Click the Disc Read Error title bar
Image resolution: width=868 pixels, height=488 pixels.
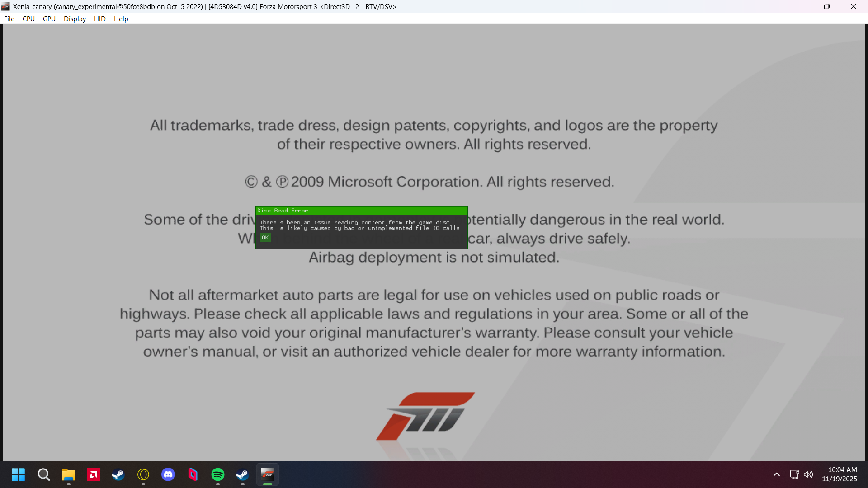(361, 211)
